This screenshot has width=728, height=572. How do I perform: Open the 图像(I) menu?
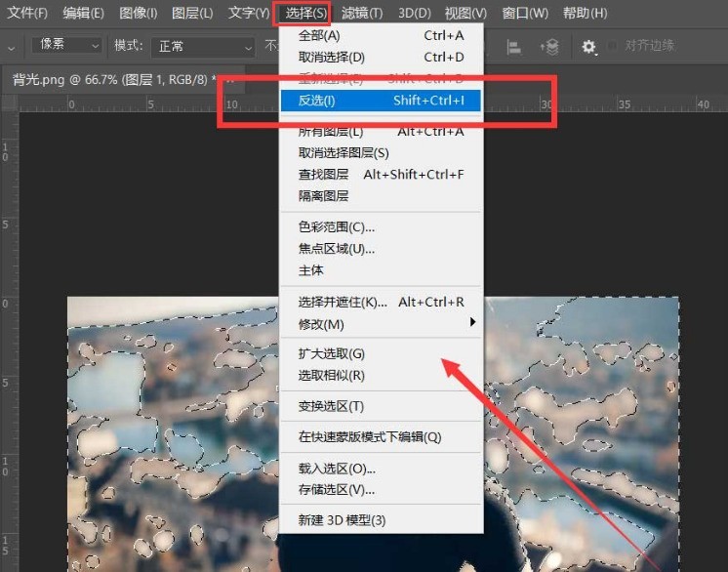tap(139, 13)
